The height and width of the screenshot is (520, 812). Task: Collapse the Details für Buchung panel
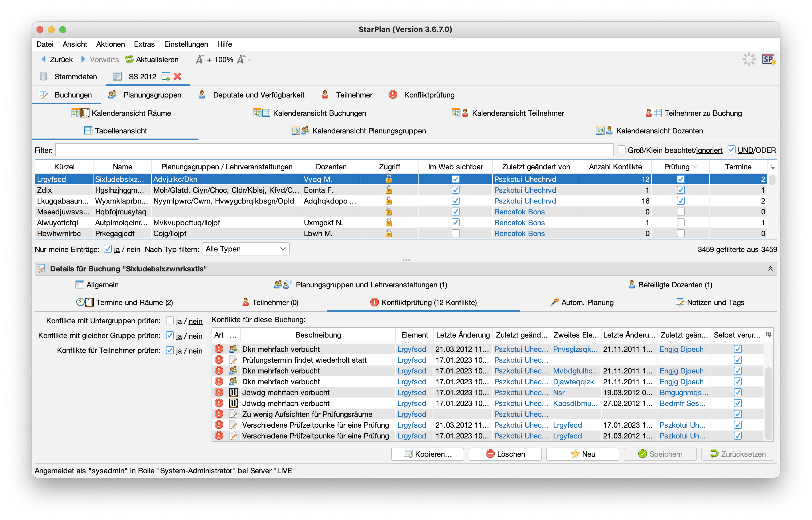770,269
